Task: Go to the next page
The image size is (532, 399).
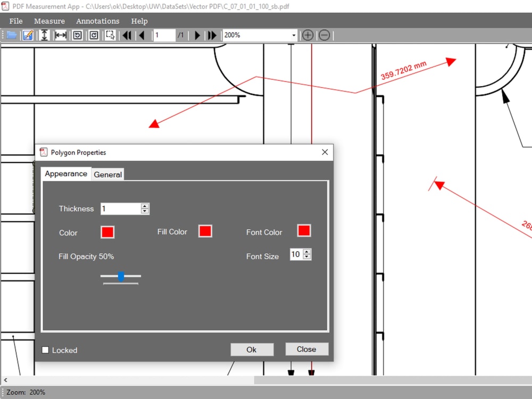Action: pos(197,35)
